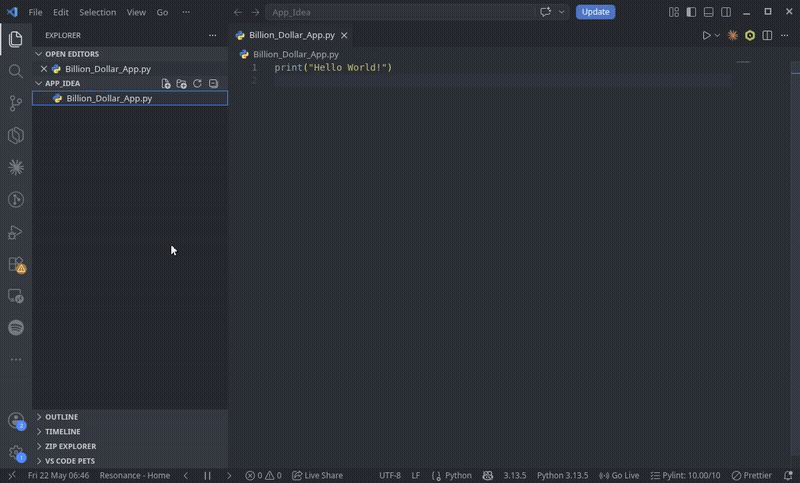
Task: Pause Spotify playback in status bar
Action: tap(208, 475)
